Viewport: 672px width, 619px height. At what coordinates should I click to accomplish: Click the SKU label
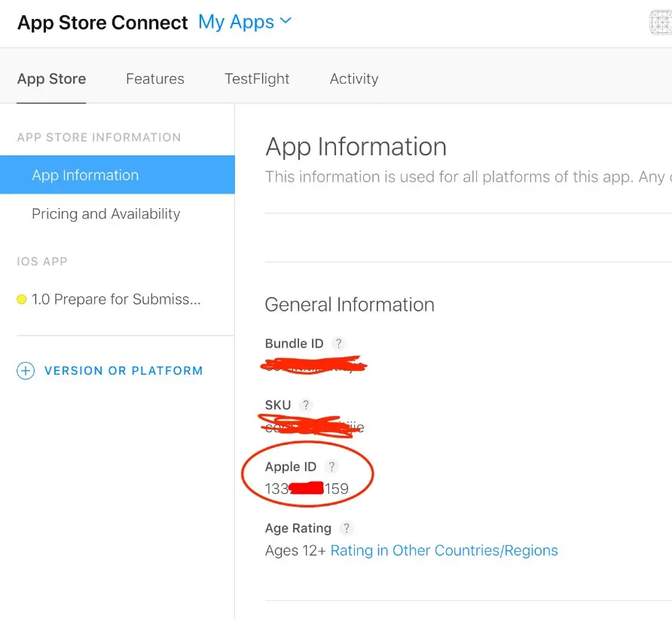[x=278, y=405]
